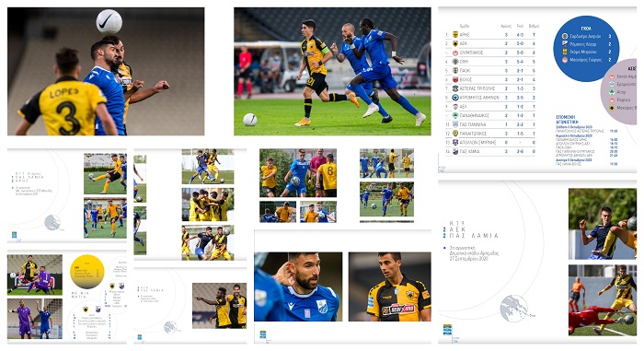This screenshot has height=351, width=644.
Task: Open the header photo with the LOPES 3 jersey
Action: (x=106, y=72)
